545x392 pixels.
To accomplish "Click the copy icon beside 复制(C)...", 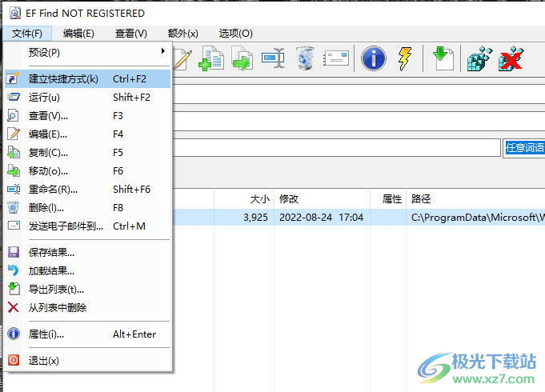I will [x=14, y=152].
